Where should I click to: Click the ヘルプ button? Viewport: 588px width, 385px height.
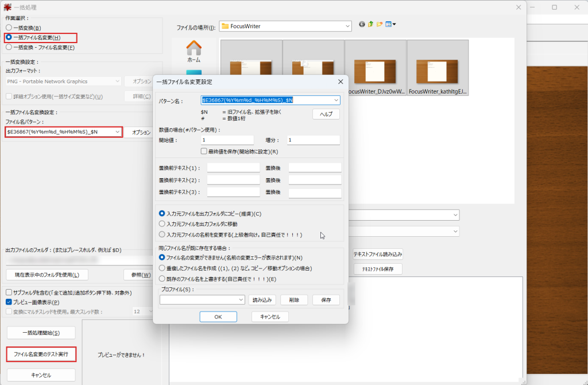pos(326,114)
